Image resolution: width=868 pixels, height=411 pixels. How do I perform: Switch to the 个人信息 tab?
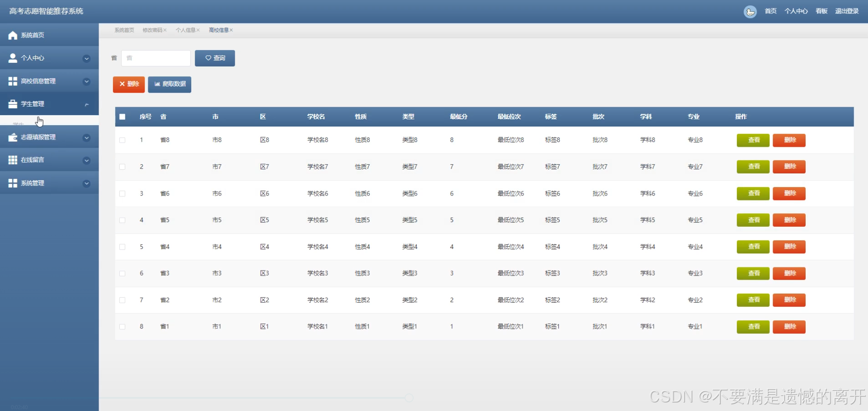[185, 30]
